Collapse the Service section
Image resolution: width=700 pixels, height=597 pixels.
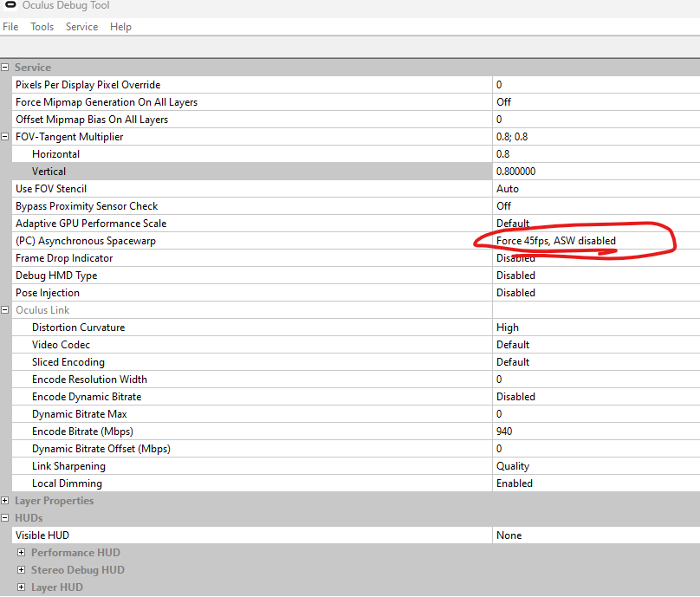(5, 68)
